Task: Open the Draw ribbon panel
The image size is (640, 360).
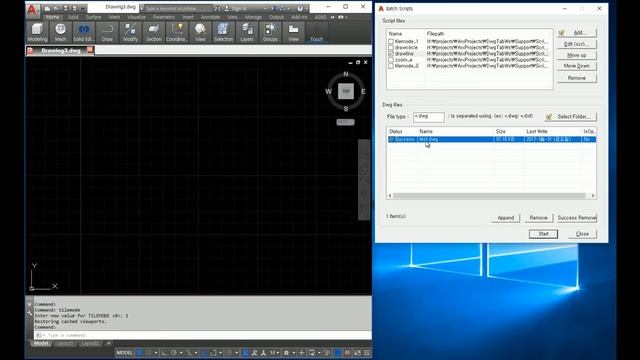Action: pyautogui.click(x=107, y=32)
